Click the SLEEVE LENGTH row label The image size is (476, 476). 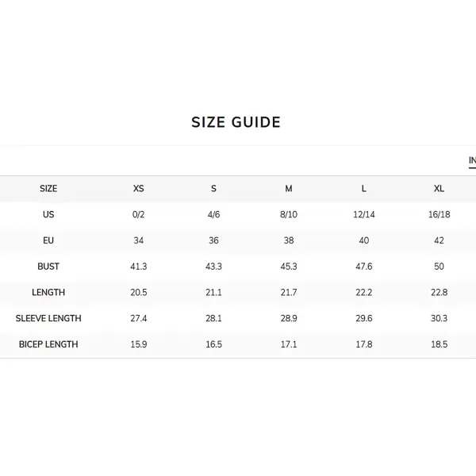click(x=48, y=318)
